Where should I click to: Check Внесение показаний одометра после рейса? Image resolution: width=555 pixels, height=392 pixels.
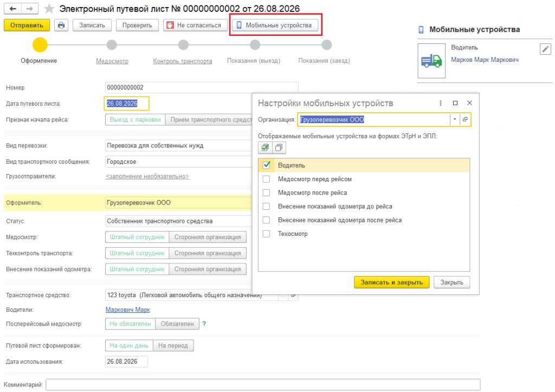click(266, 220)
